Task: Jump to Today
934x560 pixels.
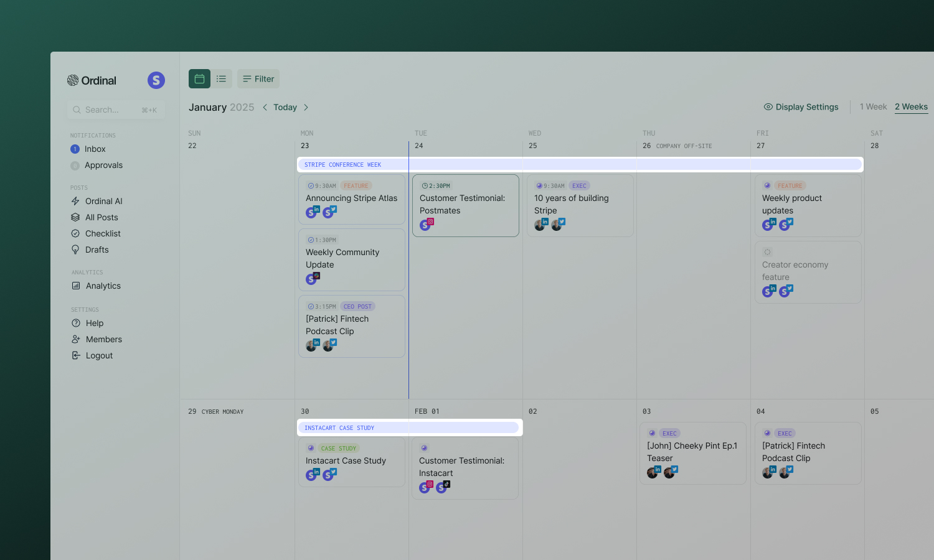Action: [285, 107]
